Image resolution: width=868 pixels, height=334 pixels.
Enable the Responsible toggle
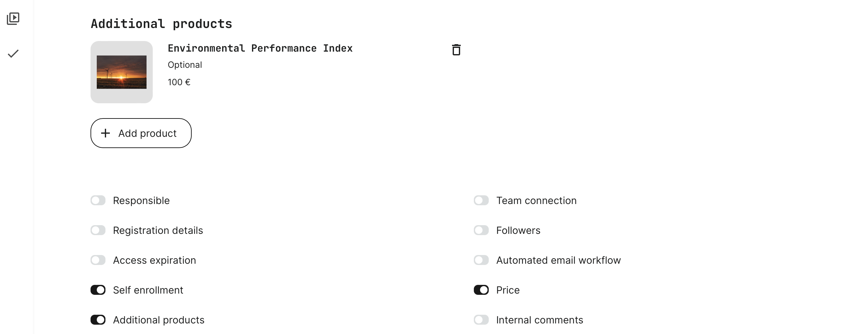click(x=98, y=200)
